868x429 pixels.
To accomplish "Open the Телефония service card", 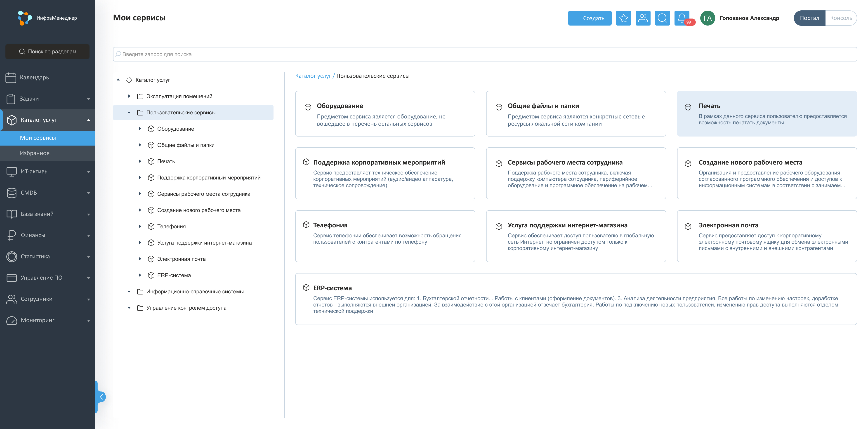I will pos(385,236).
